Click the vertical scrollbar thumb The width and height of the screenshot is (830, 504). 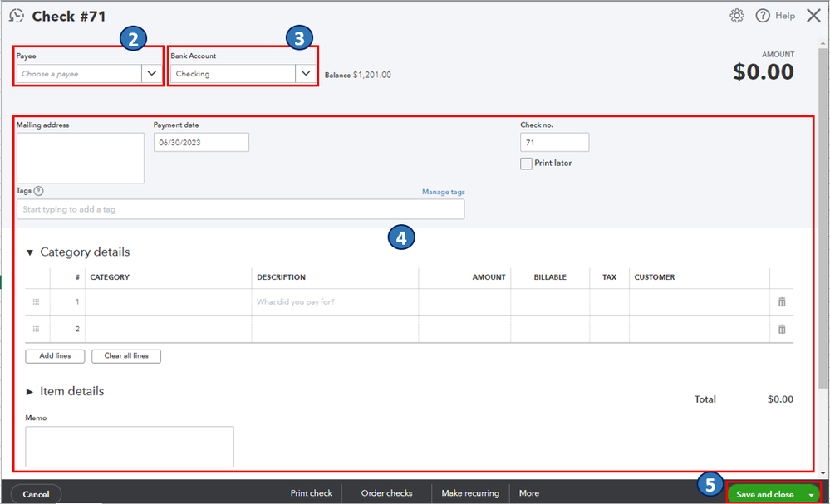point(823,218)
